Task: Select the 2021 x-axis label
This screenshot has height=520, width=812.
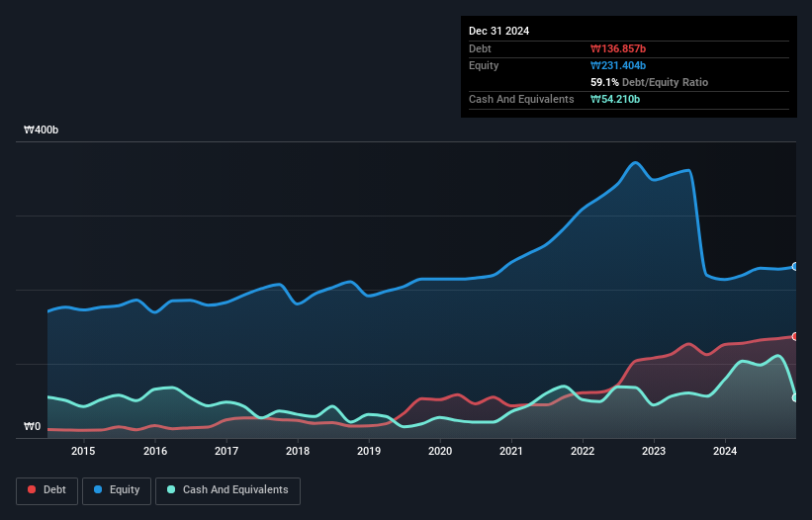Action: pos(511,451)
